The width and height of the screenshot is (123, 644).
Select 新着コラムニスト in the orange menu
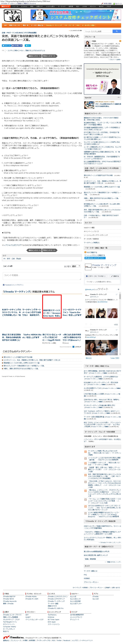coord(15,25)
